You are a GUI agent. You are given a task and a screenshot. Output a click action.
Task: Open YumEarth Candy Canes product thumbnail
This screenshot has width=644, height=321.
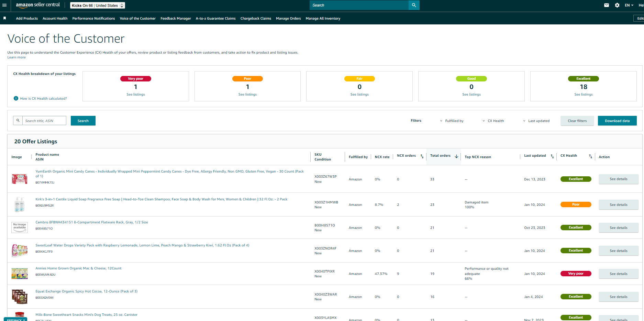(20, 179)
